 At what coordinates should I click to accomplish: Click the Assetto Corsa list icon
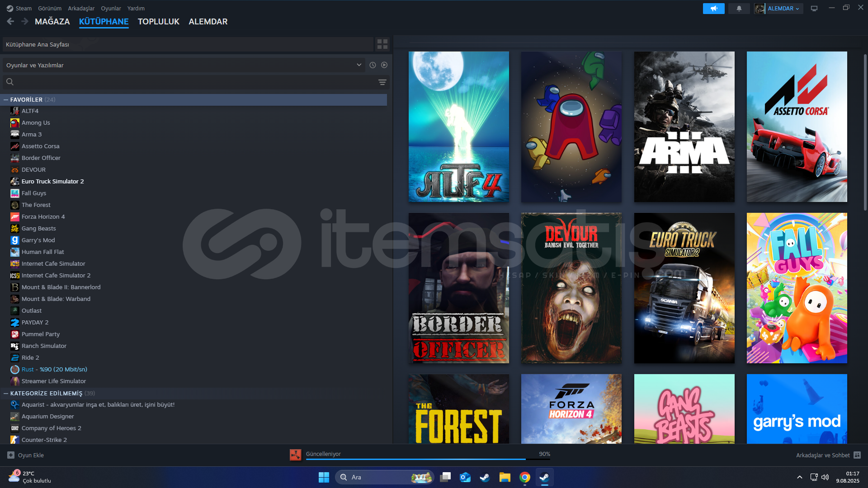[x=15, y=146]
